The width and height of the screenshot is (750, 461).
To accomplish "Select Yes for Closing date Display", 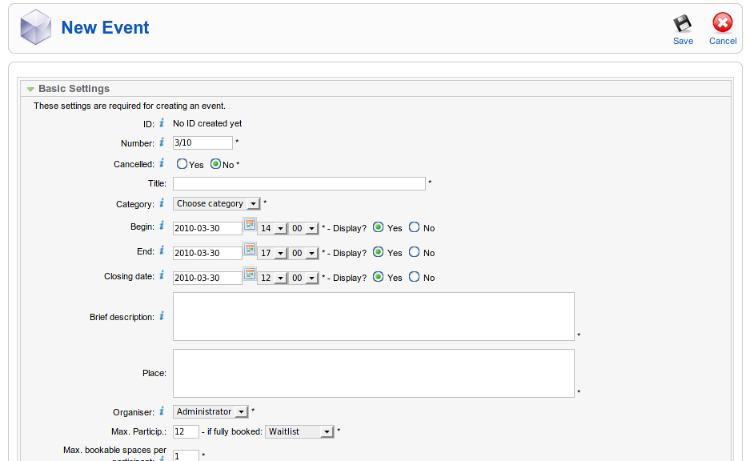I will point(378,277).
